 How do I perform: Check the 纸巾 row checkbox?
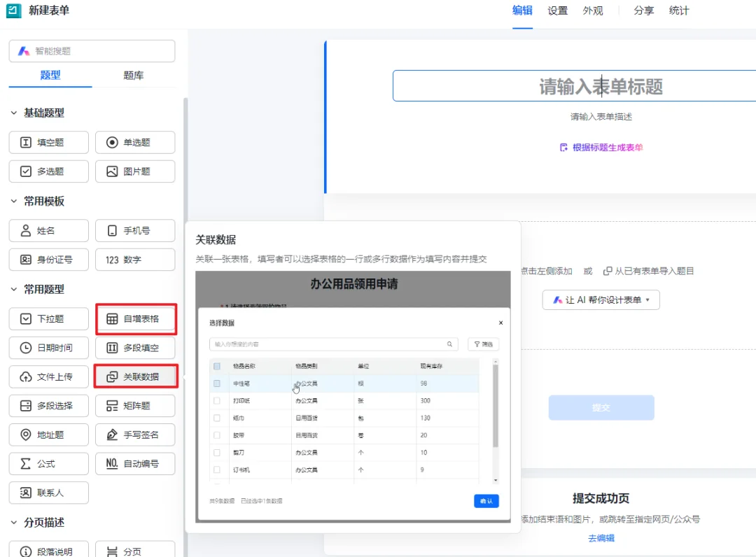pyautogui.click(x=217, y=418)
